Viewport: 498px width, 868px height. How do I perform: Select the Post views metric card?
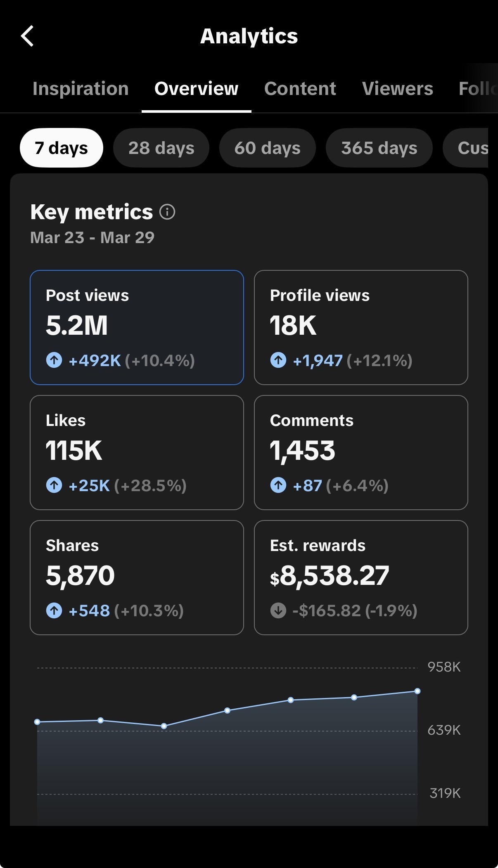pos(137,327)
